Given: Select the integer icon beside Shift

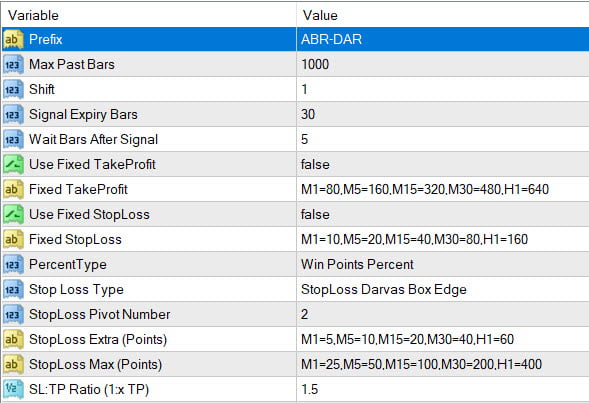Looking at the screenshot, I should click(13, 89).
